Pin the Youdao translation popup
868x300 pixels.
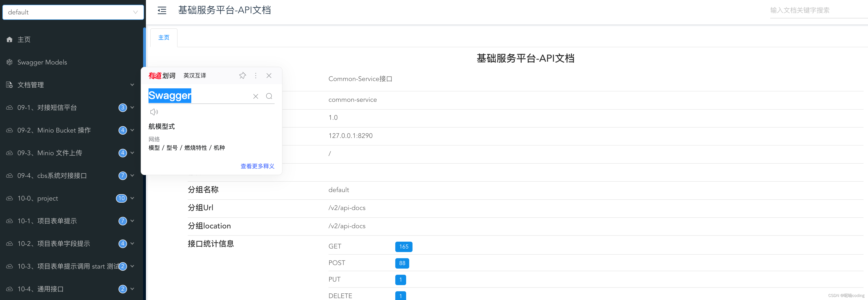pos(243,76)
